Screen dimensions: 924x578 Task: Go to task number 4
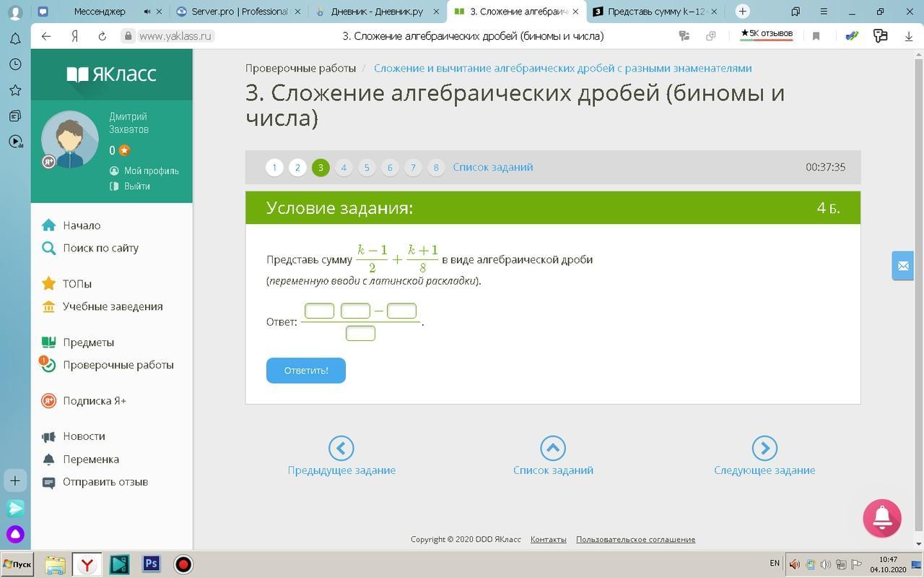click(x=344, y=168)
